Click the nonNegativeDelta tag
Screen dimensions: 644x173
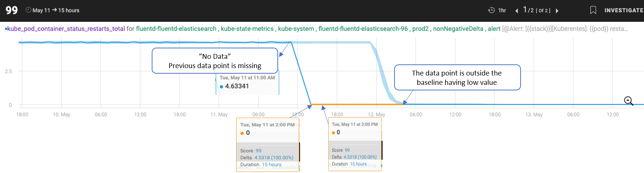click(x=458, y=29)
